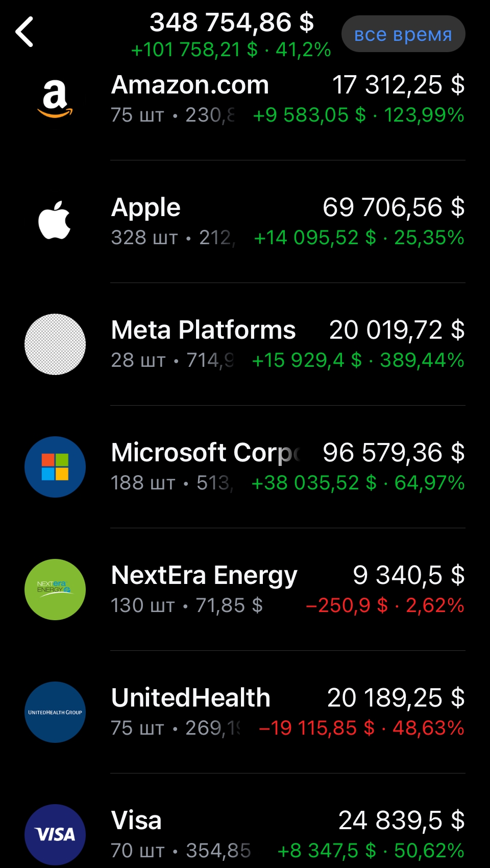Tap the Microsoft logo icon

click(55, 467)
